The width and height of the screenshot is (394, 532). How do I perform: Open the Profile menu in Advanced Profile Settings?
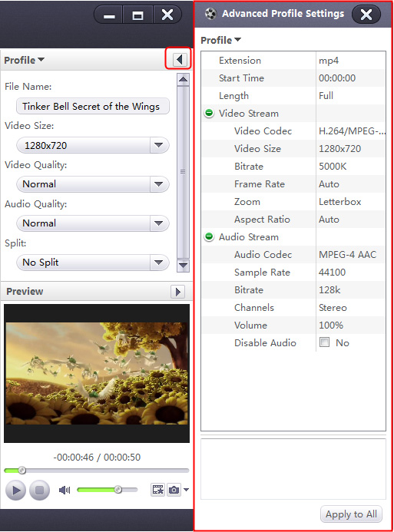tap(220, 40)
